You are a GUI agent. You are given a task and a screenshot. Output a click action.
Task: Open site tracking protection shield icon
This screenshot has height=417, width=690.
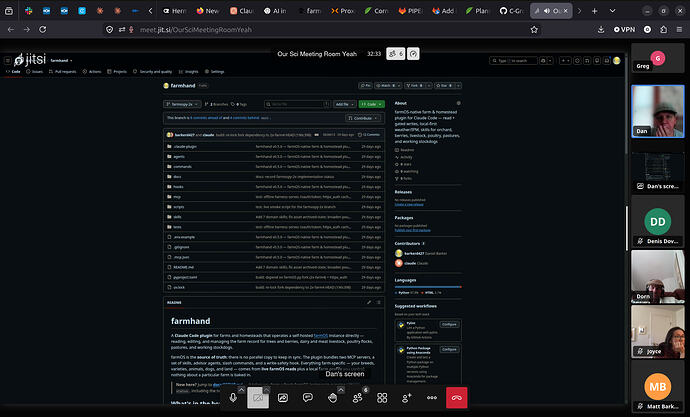pos(110,29)
